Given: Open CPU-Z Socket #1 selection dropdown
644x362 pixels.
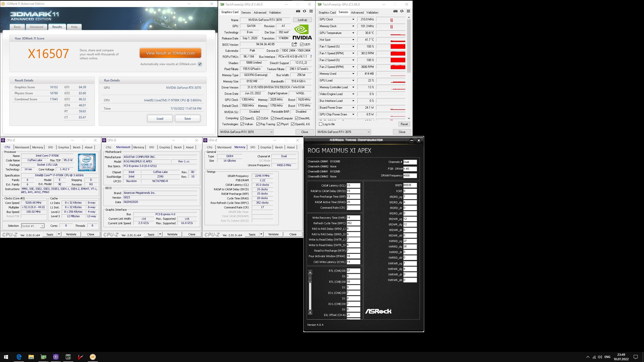Looking at the screenshot, I should point(33,226).
